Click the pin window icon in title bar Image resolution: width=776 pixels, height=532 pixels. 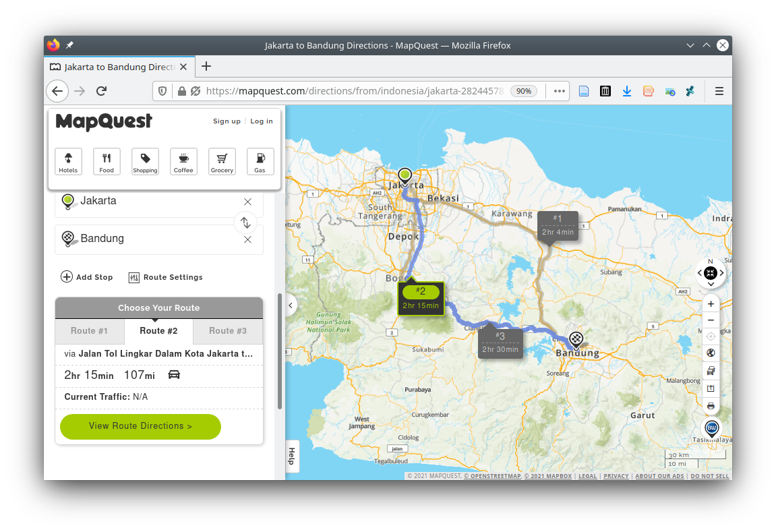coord(70,45)
